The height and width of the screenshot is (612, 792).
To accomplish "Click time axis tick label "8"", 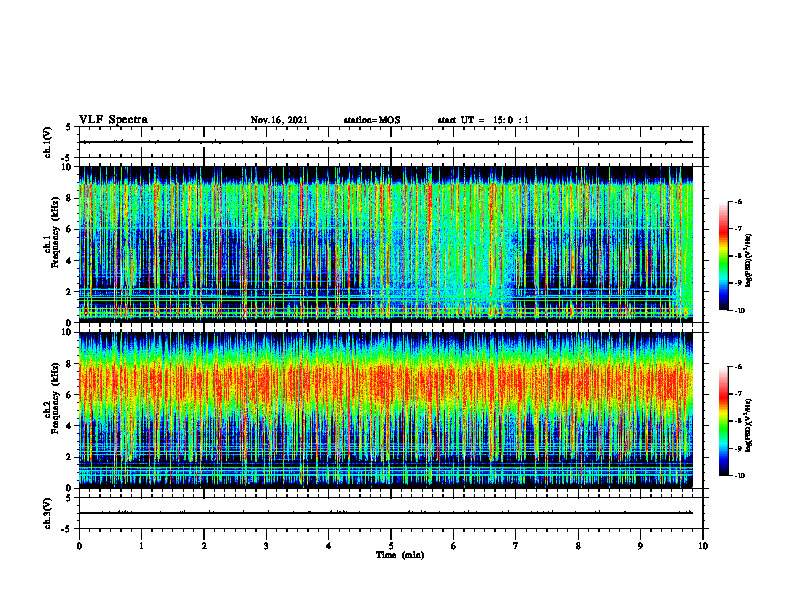I will (x=578, y=546).
